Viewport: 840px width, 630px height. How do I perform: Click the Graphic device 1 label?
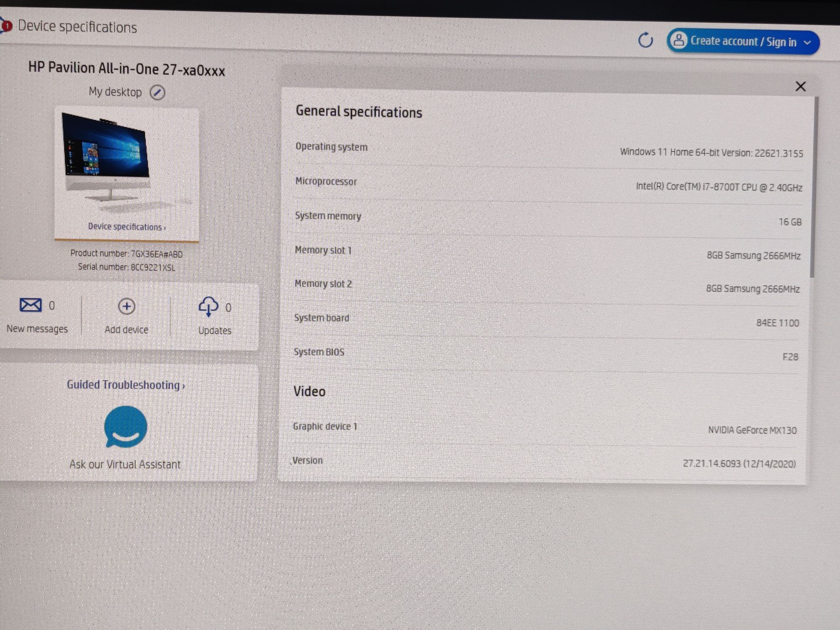[325, 426]
